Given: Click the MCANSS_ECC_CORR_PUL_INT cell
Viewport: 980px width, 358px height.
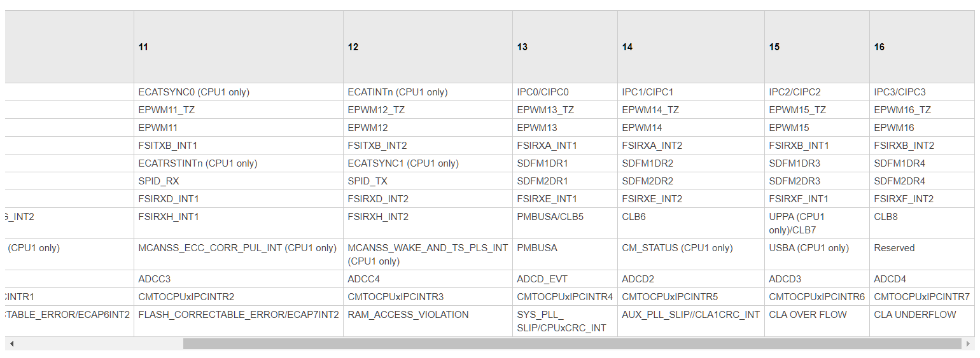Looking at the screenshot, I should pos(239,254).
